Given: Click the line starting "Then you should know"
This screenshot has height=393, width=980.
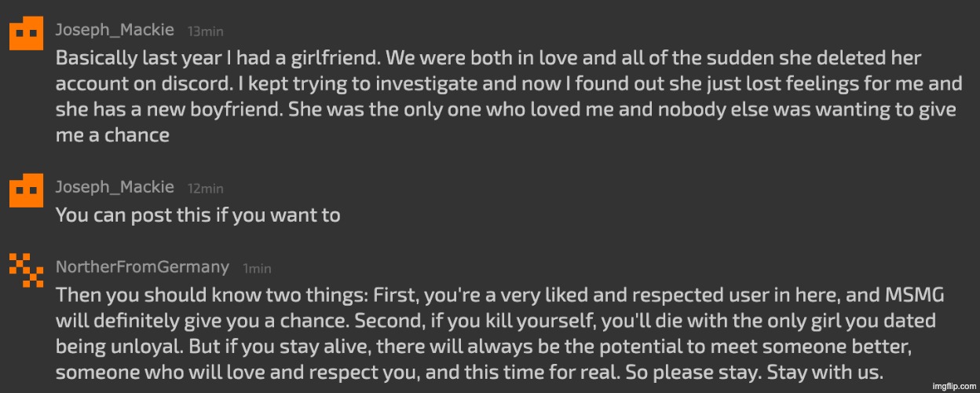Looking at the screenshot, I should pos(499,296).
